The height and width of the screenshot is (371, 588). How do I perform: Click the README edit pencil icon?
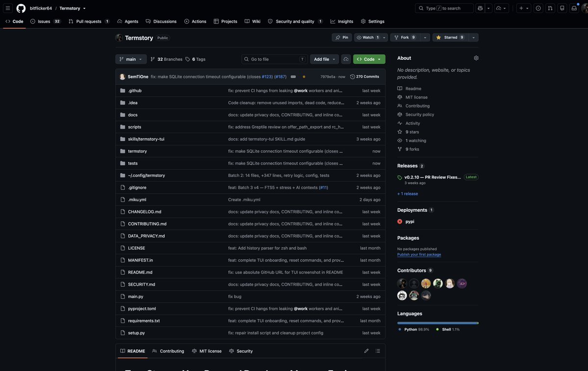tap(367, 351)
